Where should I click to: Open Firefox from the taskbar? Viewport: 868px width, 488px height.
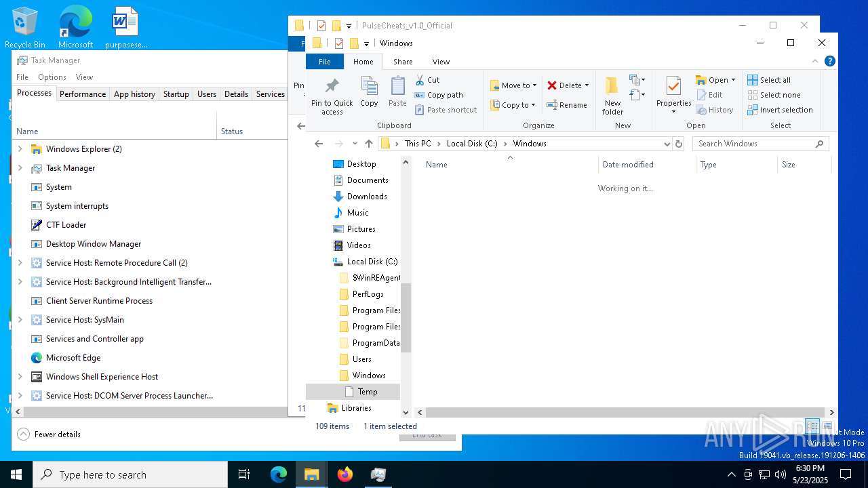[345, 474]
